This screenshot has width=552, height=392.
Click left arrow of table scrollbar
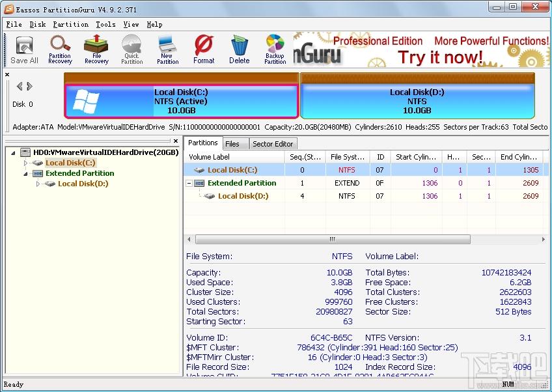189,240
